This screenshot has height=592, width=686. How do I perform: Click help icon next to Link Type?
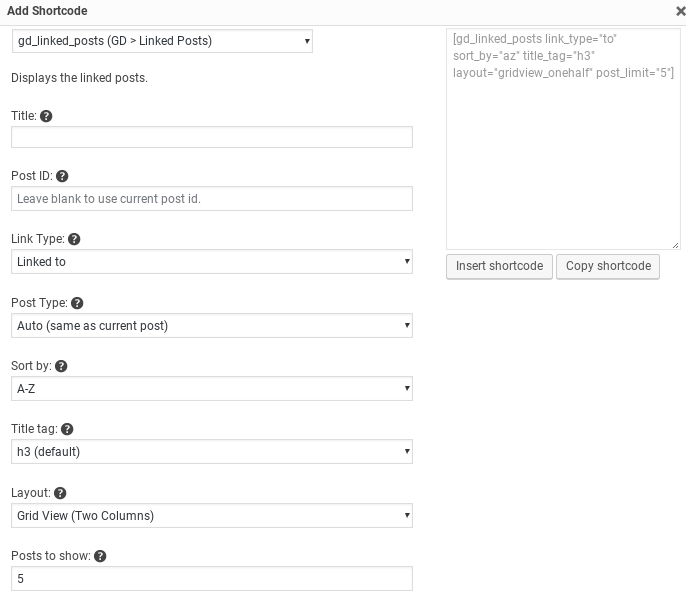pyautogui.click(x=74, y=240)
